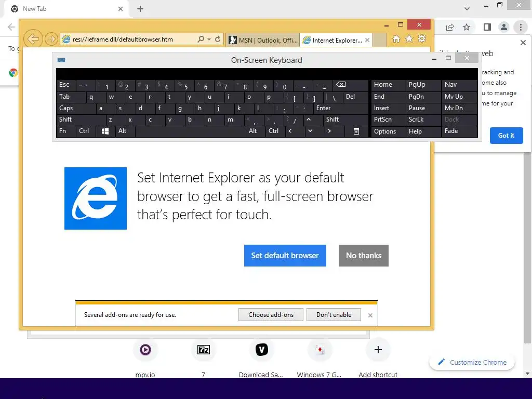This screenshot has height=399, width=532.
Task: Click the up arrow key on On-Screen Keyboard
Action: [x=309, y=119]
